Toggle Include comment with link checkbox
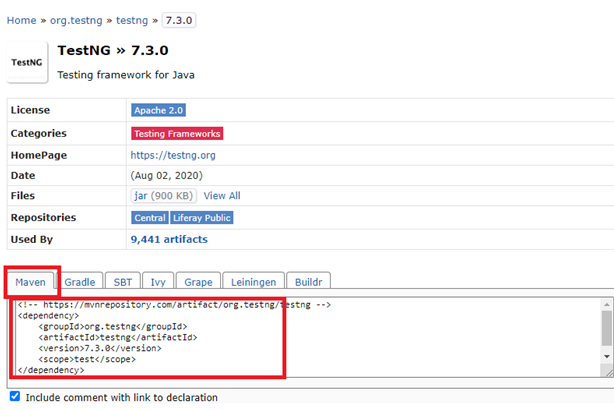This screenshot has width=614, height=410. pos(15,397)
